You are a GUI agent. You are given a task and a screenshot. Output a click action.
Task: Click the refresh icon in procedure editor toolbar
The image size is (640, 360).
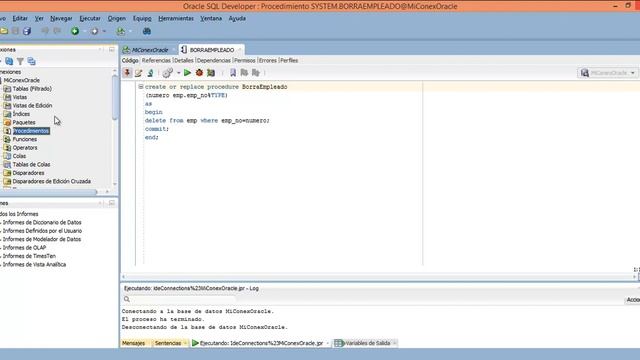tap(150, 73)
